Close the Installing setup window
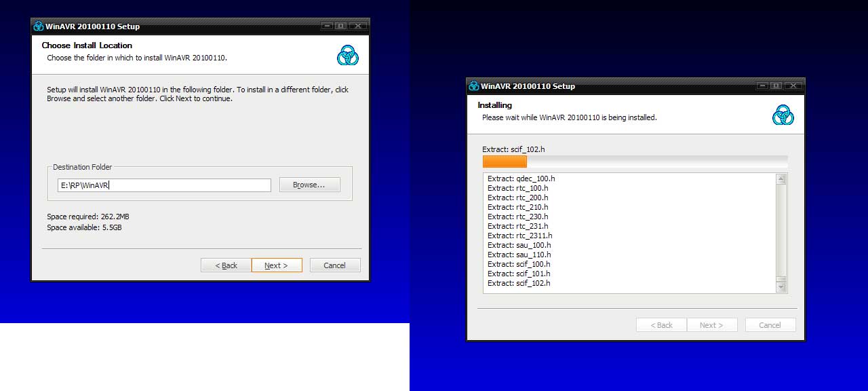Image resolution: width=868 pixels, height=391 pixels. 793,86
